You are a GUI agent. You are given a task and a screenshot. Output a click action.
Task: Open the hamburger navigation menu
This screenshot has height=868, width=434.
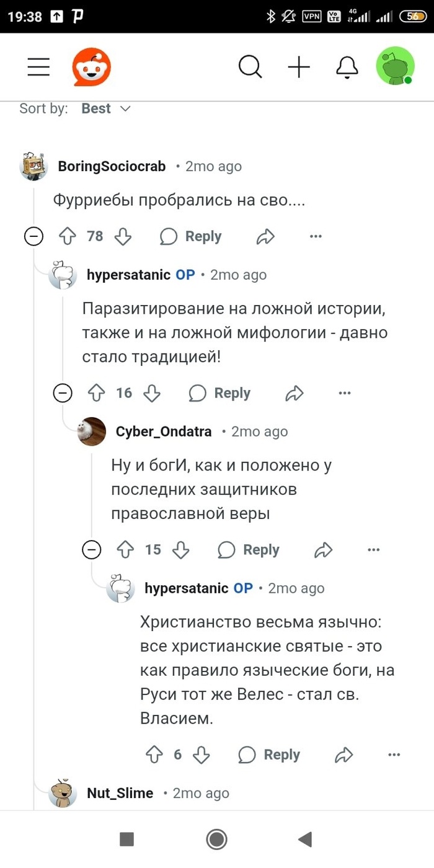point(38,67)
